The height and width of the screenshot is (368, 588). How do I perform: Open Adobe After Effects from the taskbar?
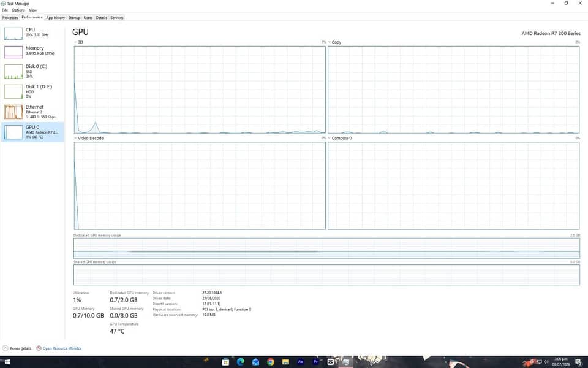click(x=300, y=362)
